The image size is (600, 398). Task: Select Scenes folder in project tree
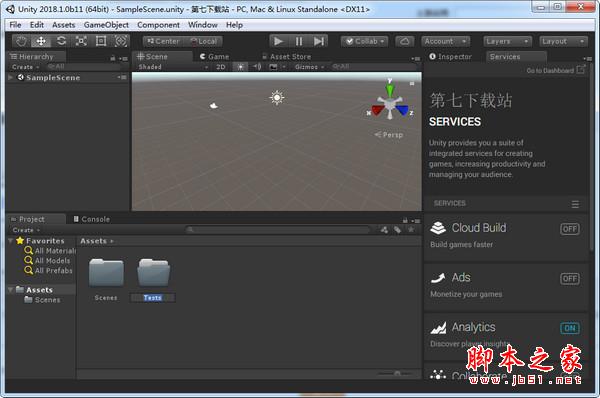42,300
